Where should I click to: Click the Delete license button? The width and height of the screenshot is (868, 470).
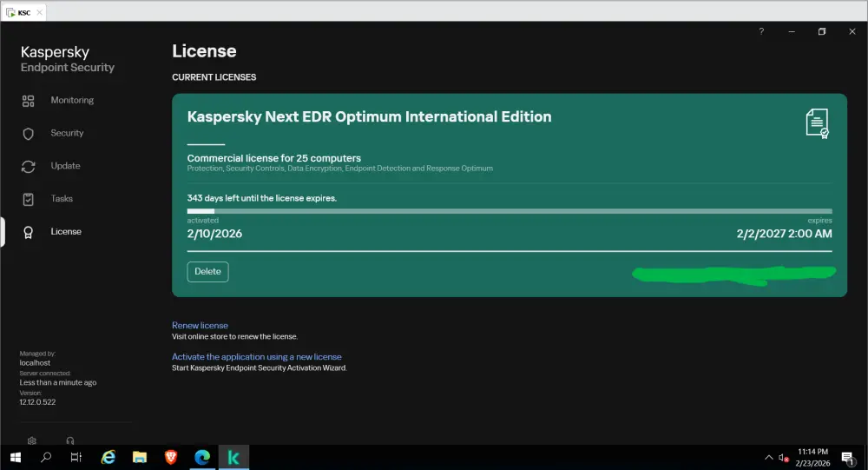207,272
